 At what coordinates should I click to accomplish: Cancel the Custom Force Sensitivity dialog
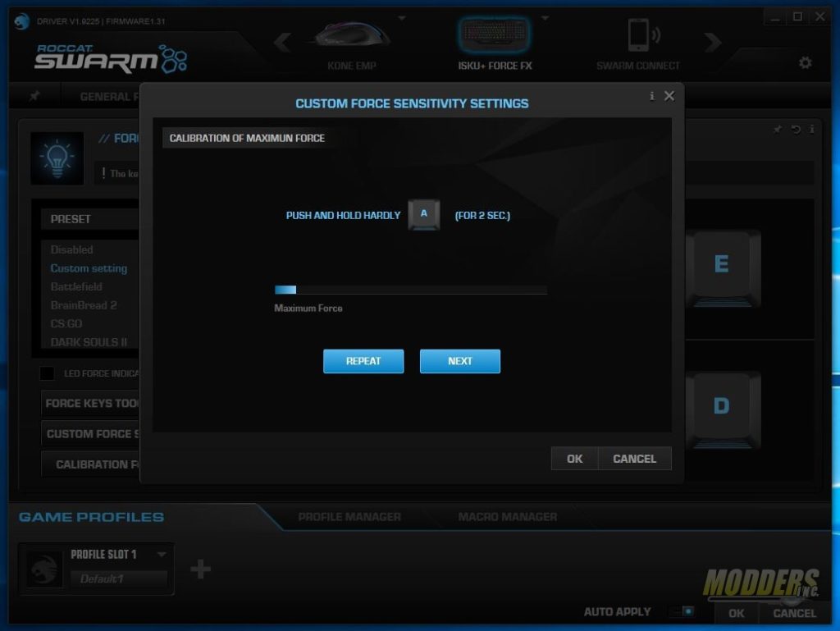click(x=634, y=459)
